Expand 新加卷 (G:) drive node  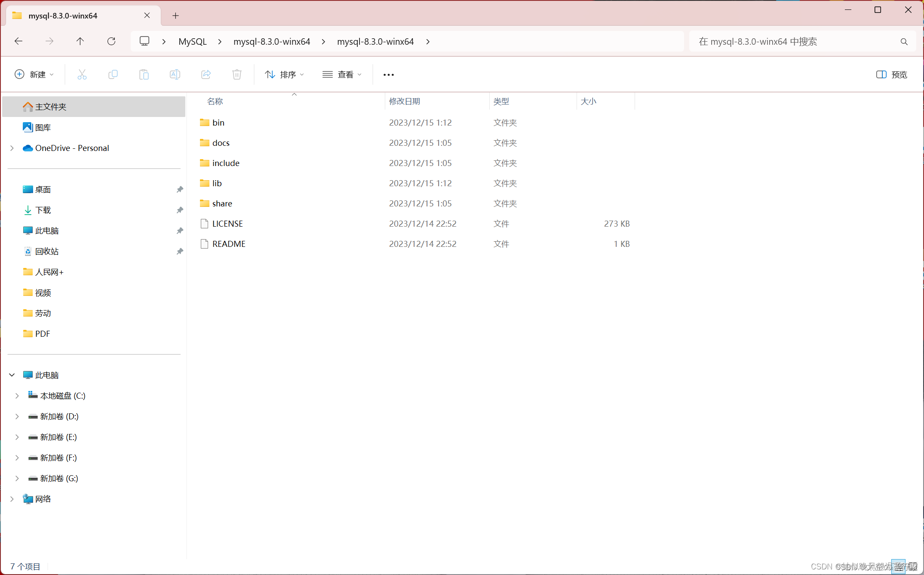(17, 478)
